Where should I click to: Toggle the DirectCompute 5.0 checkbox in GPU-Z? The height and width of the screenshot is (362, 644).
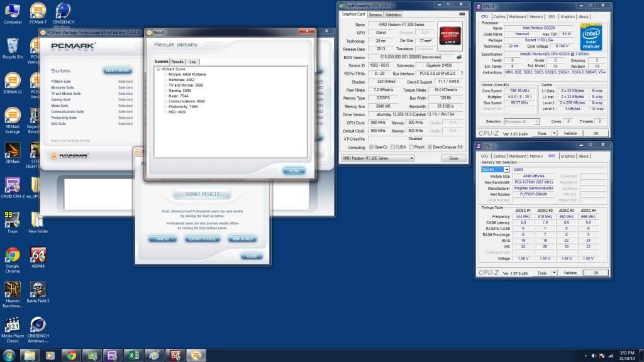(x=430, y=147)
